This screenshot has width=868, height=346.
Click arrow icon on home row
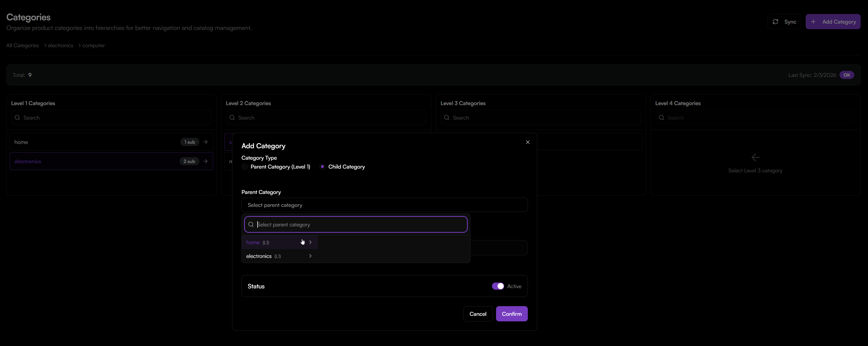pos(205,142)
